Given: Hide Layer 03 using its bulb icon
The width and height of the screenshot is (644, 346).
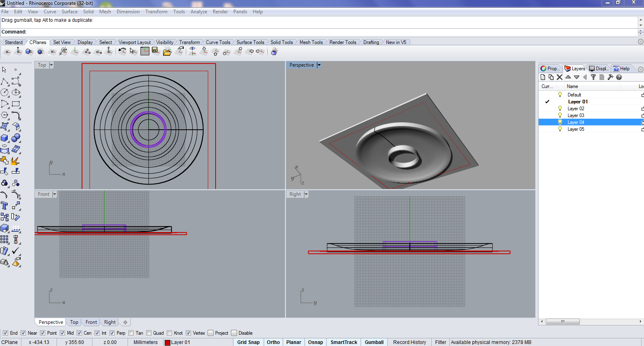Looking at the screenshot, I should 560,115.
